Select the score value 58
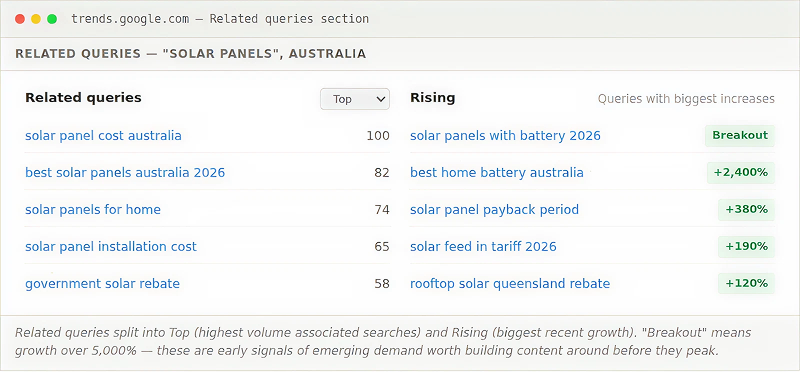 coord(382,284)
